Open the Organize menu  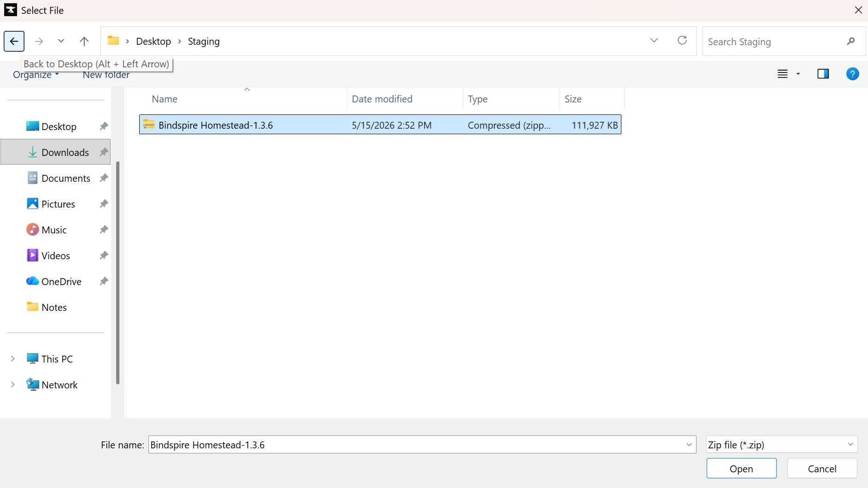(36, 75)
